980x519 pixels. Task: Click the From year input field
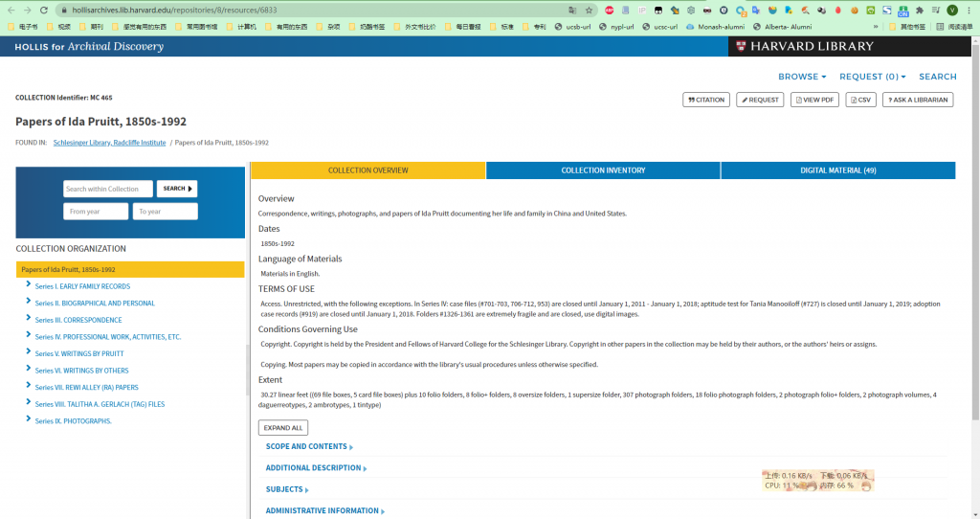96,212
